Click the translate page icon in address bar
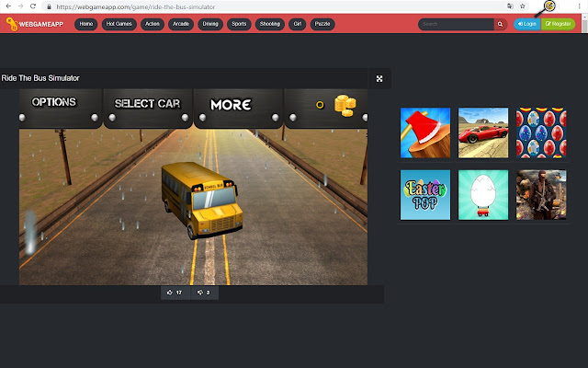The height and width of the screenshot is (368, 588). [510, 6]
